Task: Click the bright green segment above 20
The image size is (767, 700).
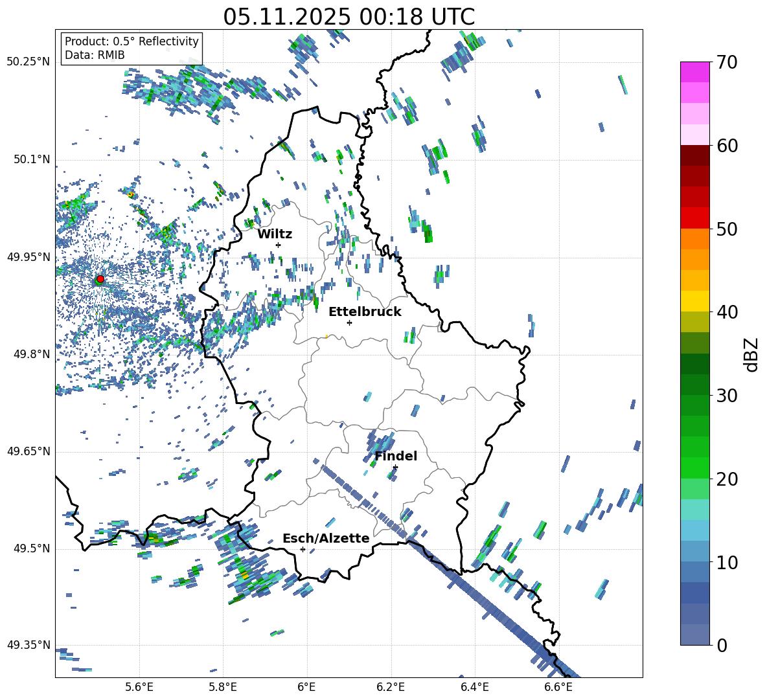Action: tap(695, 468)
